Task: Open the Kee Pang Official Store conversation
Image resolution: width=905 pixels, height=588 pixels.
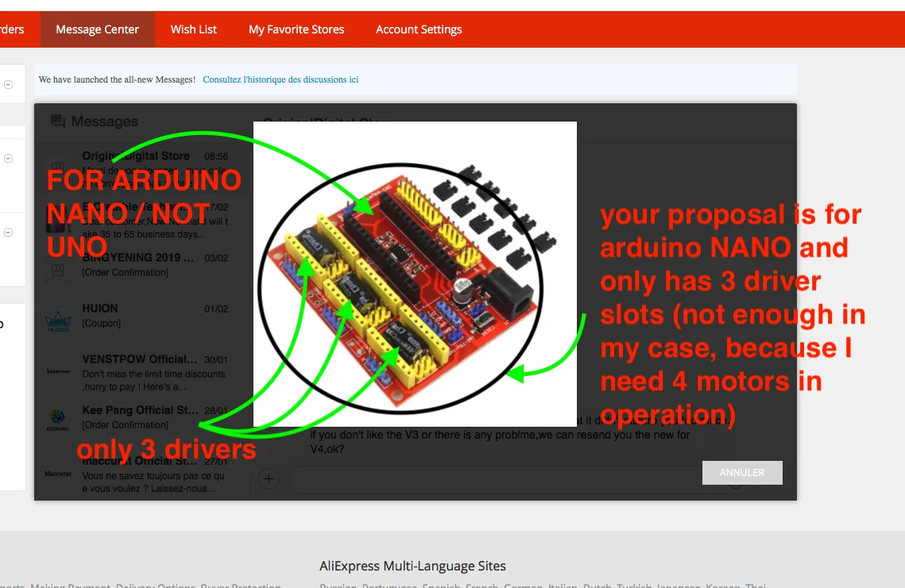Action: [142, 417]
